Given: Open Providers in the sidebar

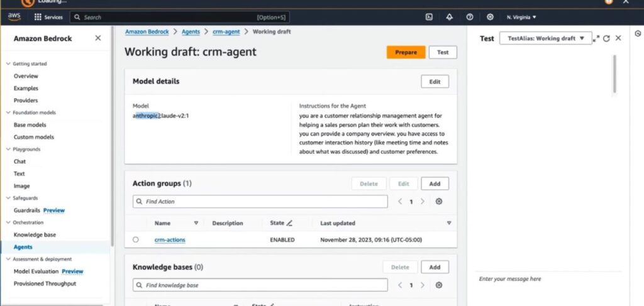Looking at the screenshot, I should [x=26, y=101].
